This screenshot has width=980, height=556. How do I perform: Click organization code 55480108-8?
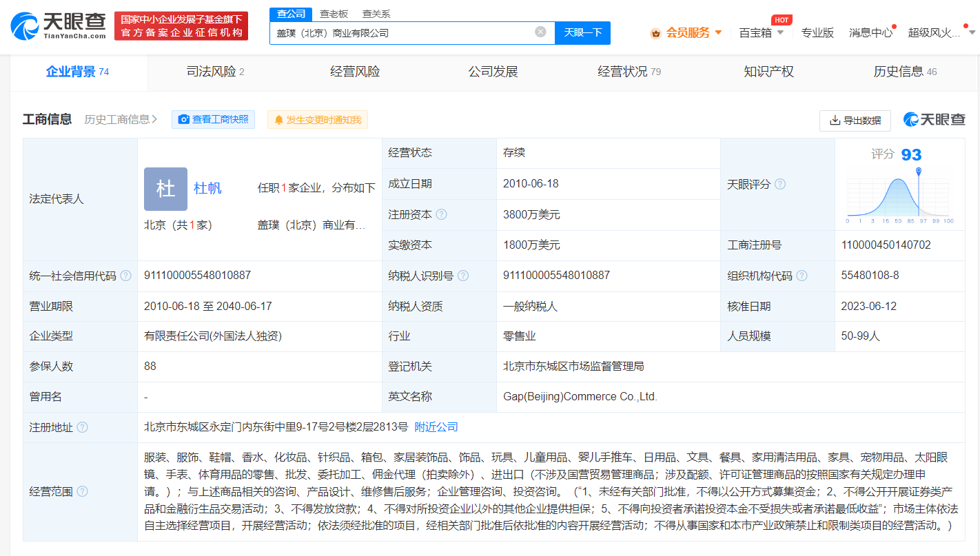pos(870,276)
